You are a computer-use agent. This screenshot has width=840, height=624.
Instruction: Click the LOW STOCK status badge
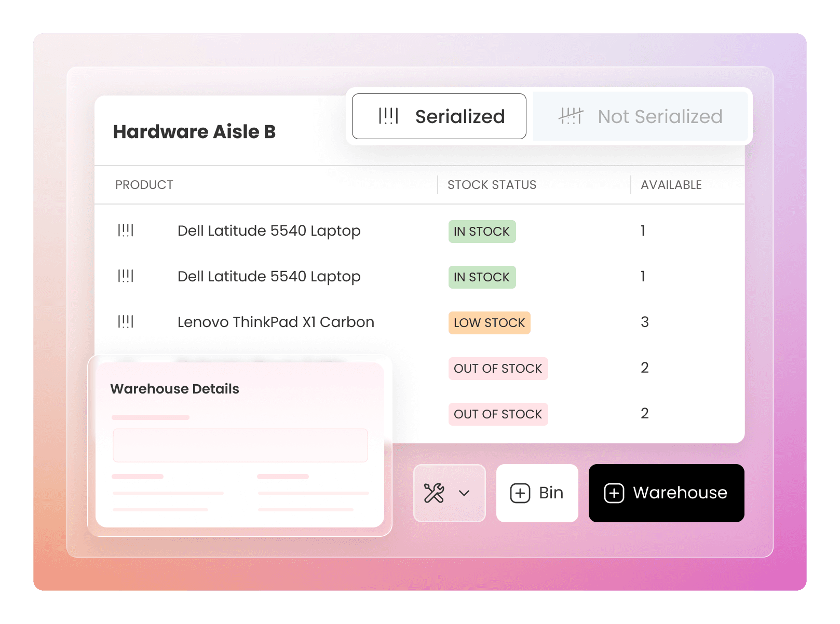point(489,323)
